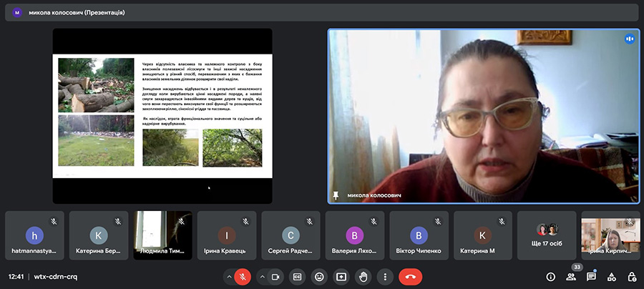Open the three-dot more options menu

click(386, 277)
